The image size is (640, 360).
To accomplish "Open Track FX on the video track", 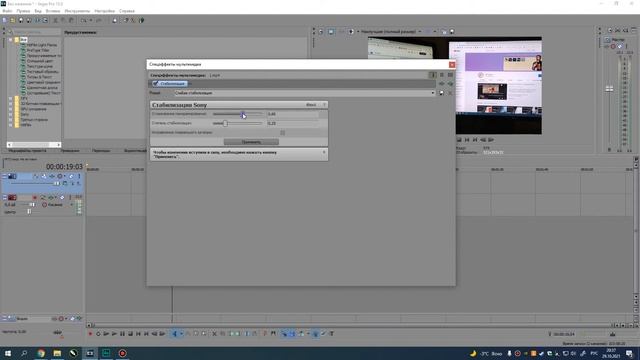I will [x=52, y=176].
